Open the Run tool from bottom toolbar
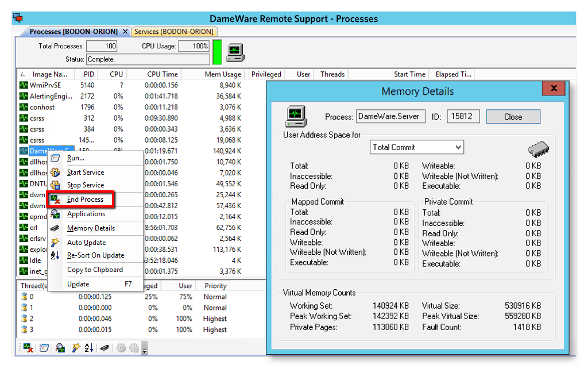Image resolution: width=588 pixels, height=368 pixels. (x=44, y=347)
